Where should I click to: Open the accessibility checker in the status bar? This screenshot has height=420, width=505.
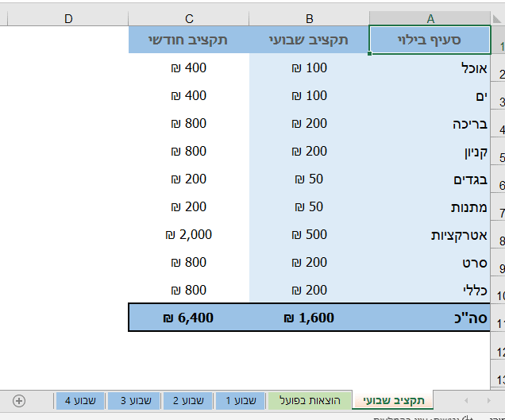tap(429, 416)
